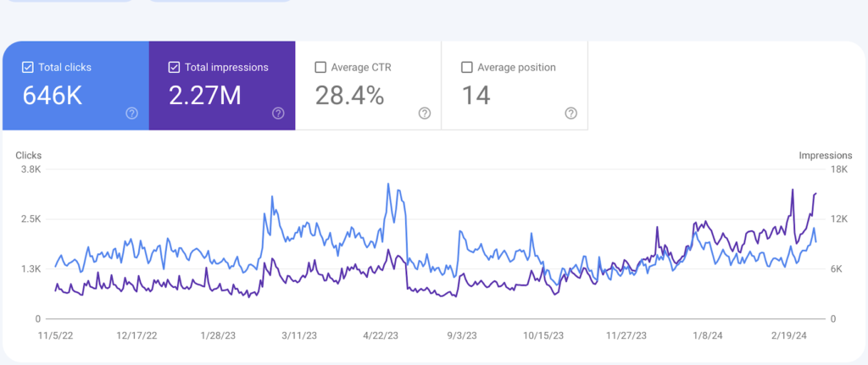This screenshot has height=365, width=868.
Task: Enable the Average CTR checkbox
Action: pos(320,67)
